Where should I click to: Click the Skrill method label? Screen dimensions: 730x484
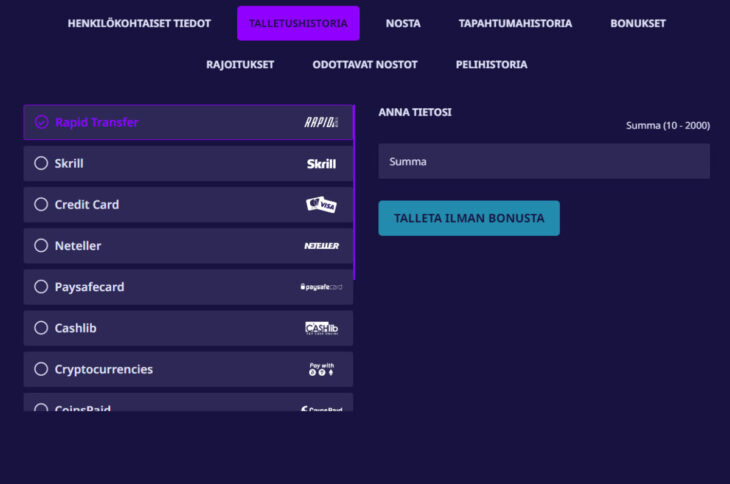69,163
